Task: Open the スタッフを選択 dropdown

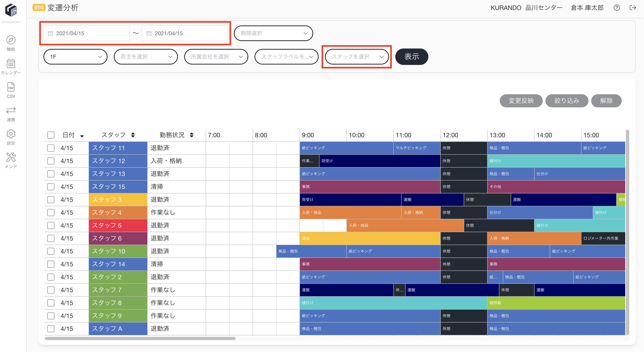Action: tap(357, 57)
